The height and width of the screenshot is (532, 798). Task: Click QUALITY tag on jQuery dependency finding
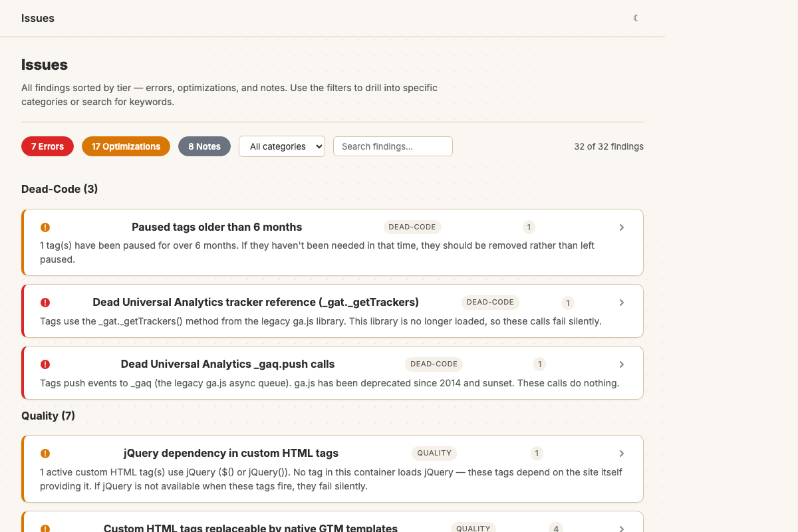pyautogui.click(x=434, y=454)
